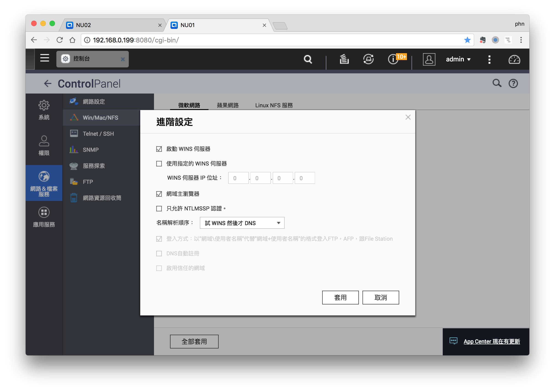Click App Center 現在有更新 link

pos(492,342)
